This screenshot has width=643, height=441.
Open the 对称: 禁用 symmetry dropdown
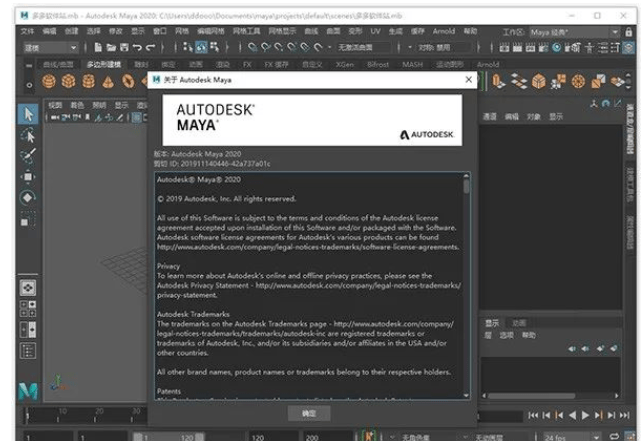click(443, 48)
